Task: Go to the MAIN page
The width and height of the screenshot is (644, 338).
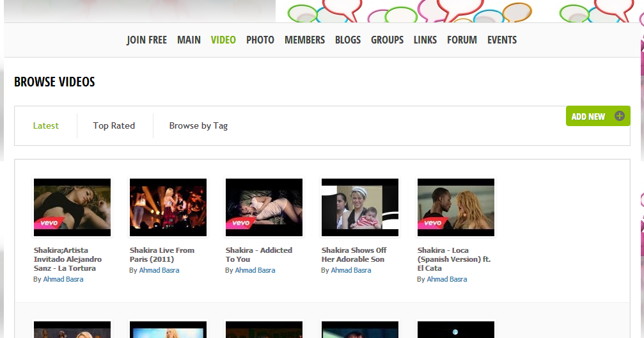Action: 189,40
